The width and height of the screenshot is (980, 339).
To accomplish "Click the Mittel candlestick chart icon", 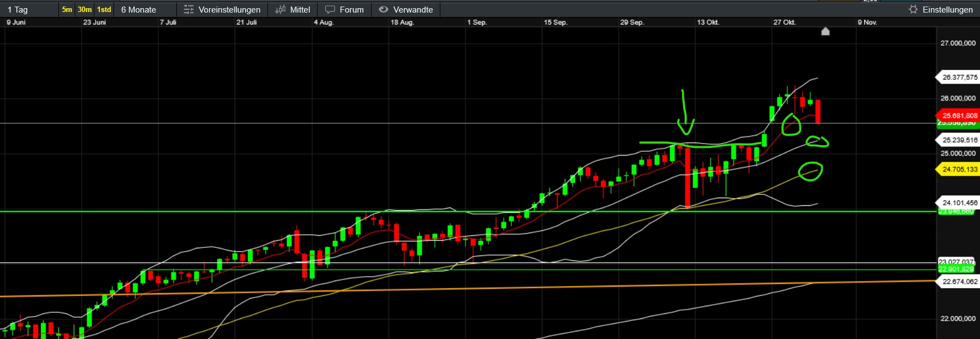I will click(280, 9).
